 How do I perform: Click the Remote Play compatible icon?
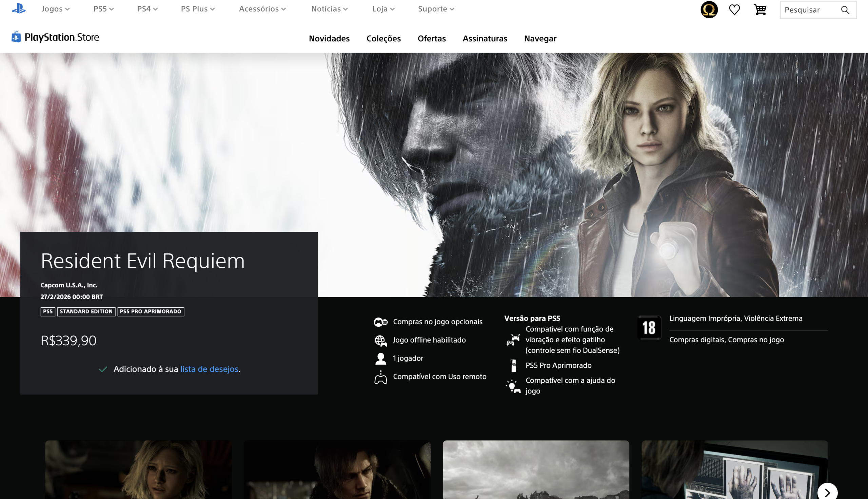(380, 377)
